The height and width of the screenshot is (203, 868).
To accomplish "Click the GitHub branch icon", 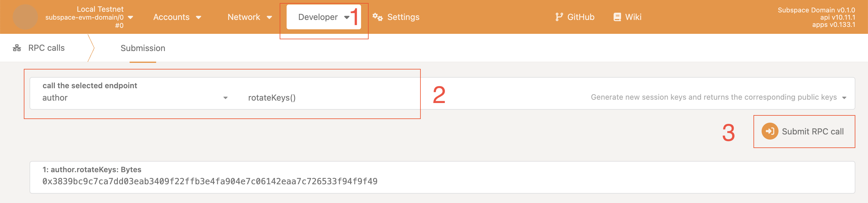I will 559,17.
